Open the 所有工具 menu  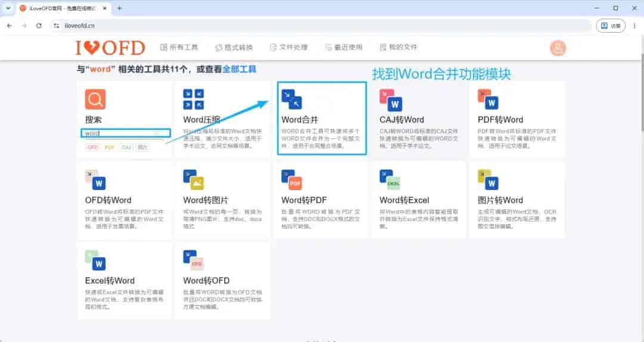click(x=179, y=47)
